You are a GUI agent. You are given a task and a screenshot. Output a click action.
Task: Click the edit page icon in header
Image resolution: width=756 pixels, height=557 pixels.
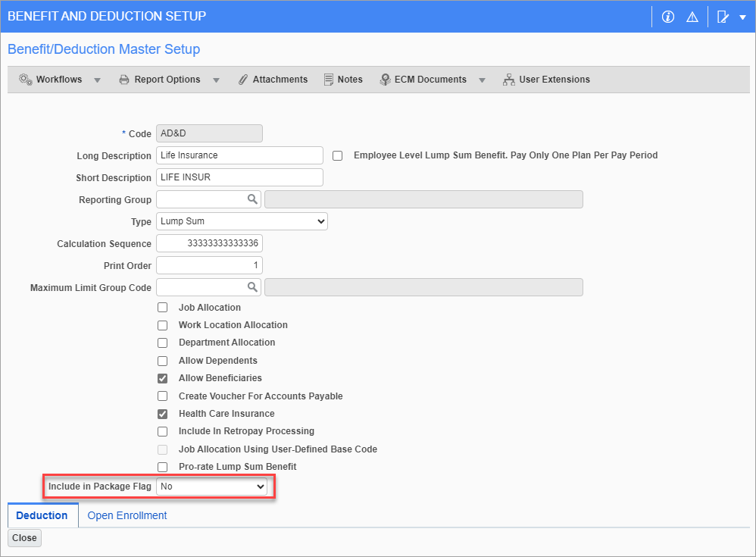723,17
